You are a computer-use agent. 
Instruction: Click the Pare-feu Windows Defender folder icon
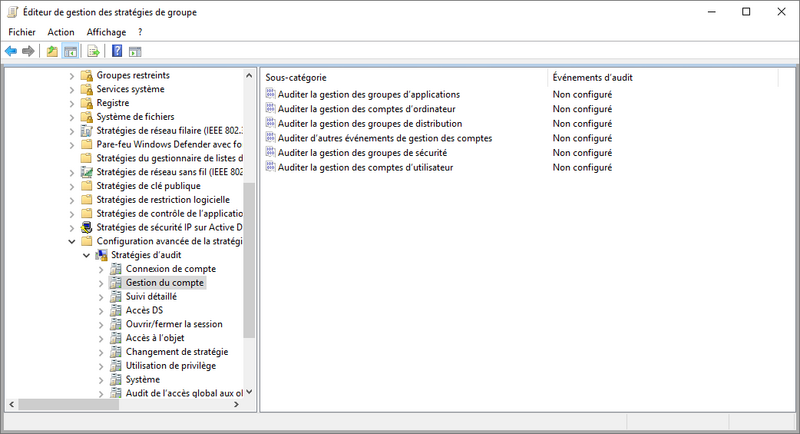click(x=86, y=144)
